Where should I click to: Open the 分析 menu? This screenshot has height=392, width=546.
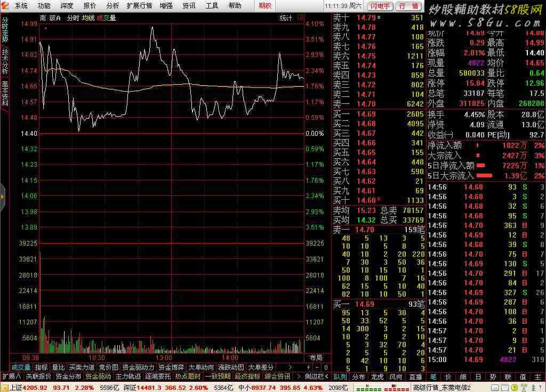113,5
